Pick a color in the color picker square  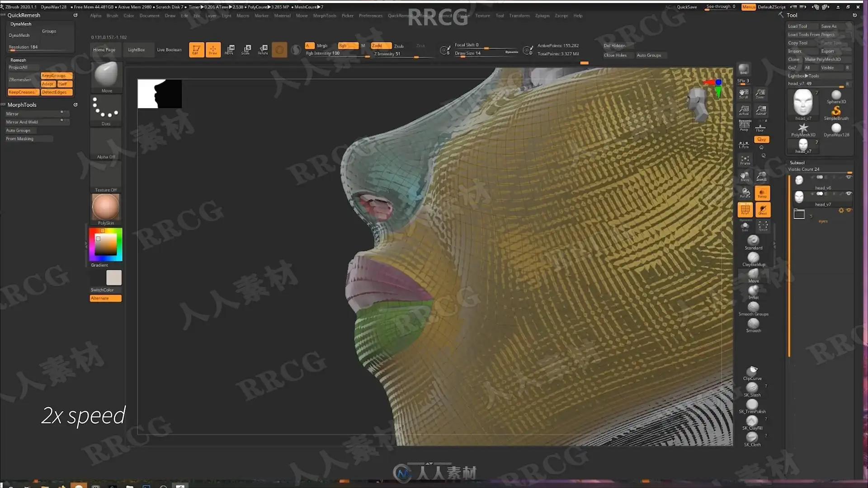pyautogui.click(x=105, y=244)
